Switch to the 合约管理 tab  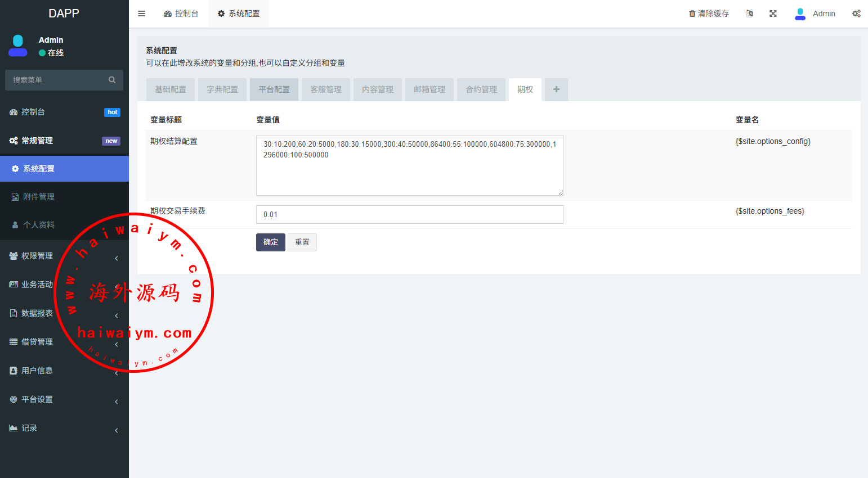(481, 89)
